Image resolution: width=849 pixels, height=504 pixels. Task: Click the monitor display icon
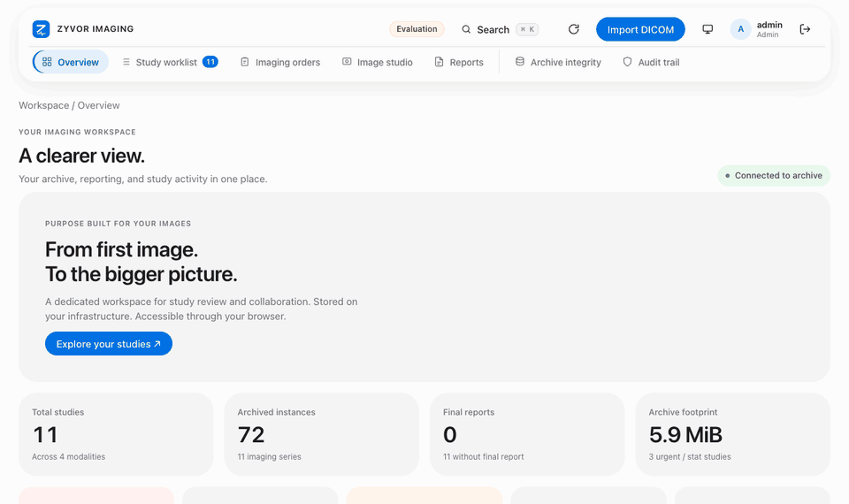pyautogui.click(x=707, y=29)
